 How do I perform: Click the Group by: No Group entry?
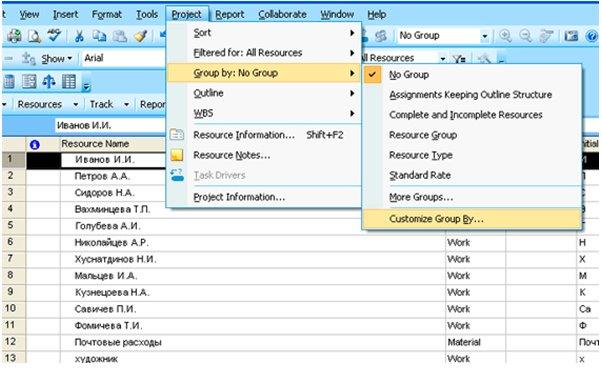[x=264, y=73]
